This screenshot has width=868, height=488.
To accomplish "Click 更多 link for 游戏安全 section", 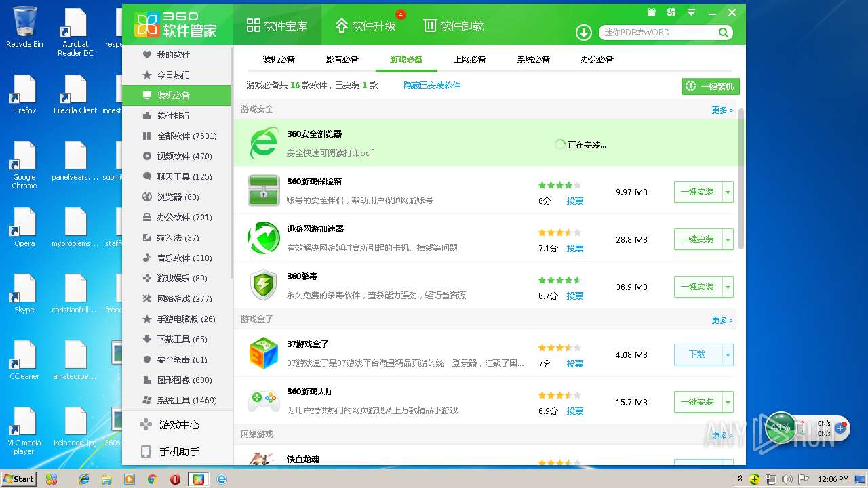I will click(x=722, y=110).
